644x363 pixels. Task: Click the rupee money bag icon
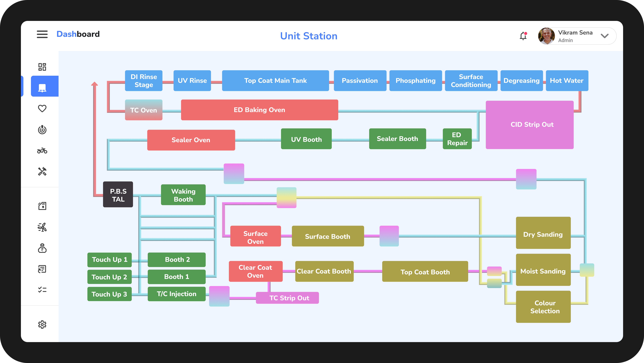42,248
